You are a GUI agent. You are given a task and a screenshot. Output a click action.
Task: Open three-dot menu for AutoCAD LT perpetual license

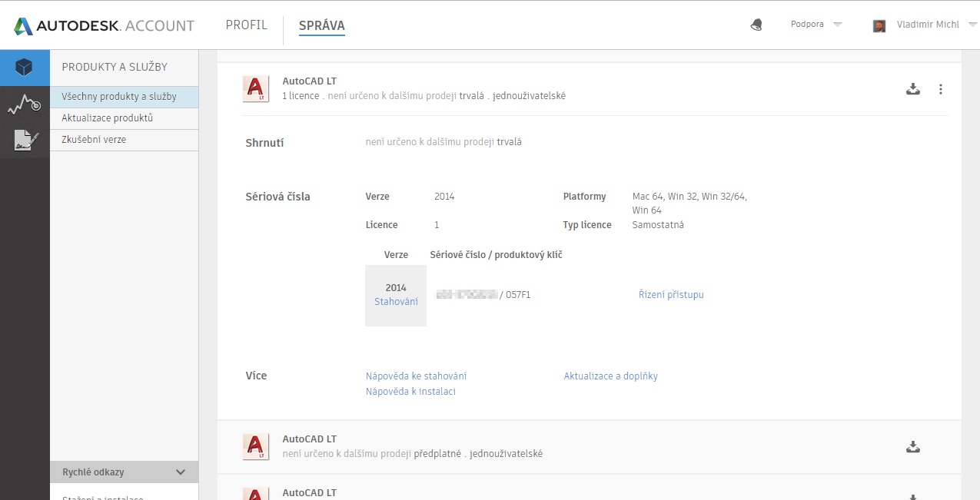[941, 89]
